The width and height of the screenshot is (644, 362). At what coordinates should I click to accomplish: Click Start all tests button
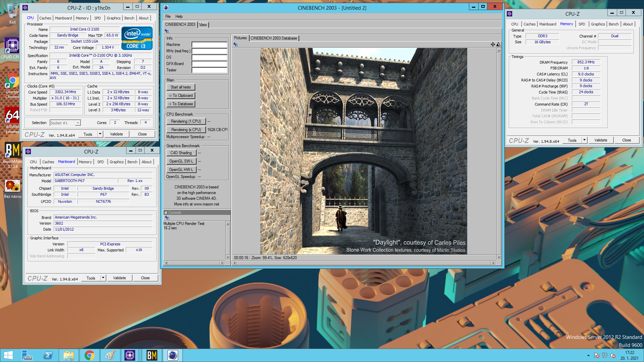tap(180, 87)
